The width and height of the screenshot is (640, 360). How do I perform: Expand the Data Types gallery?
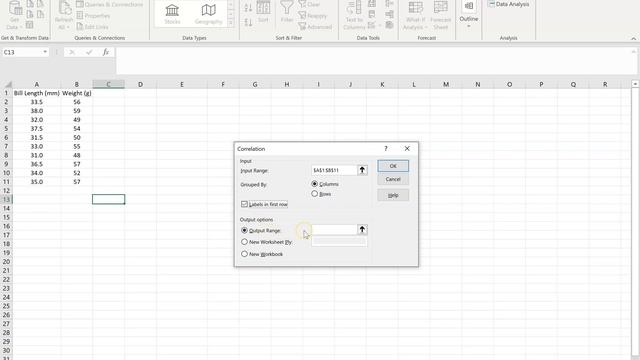tap(231, 22)
